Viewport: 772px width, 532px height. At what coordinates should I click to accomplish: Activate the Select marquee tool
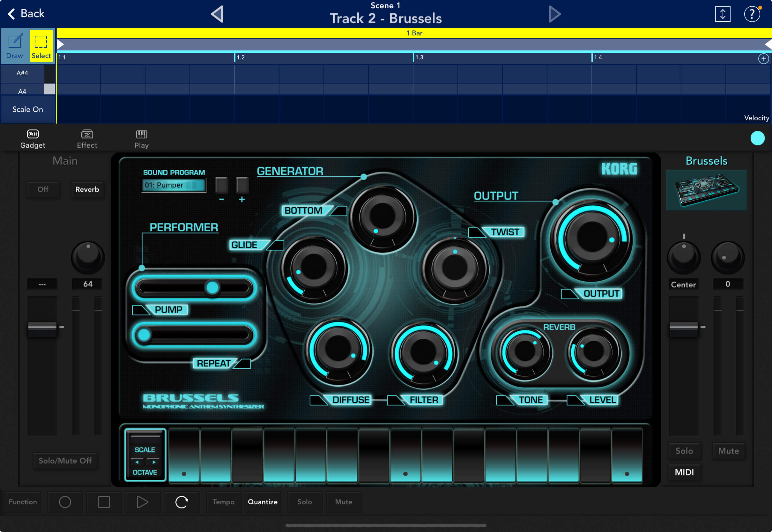coord(41,46)
